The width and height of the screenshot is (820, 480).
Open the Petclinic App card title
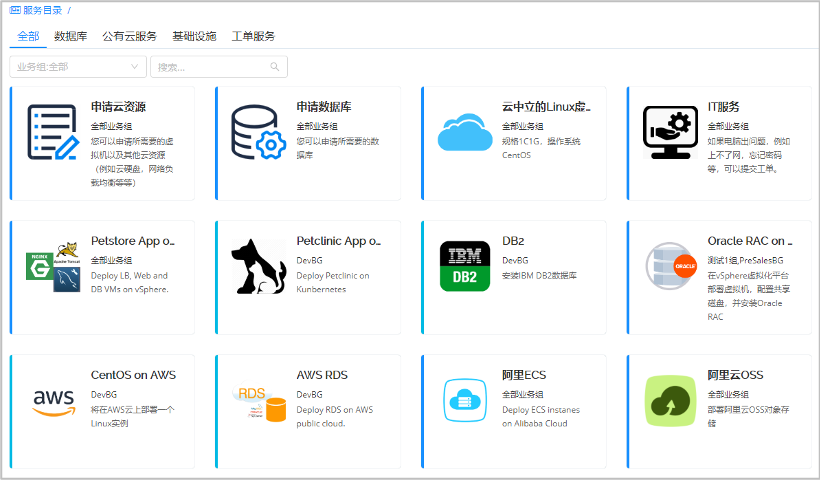click(x=339, y=241)
